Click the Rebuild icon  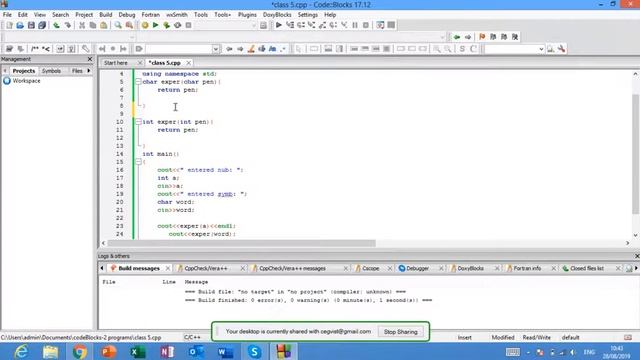coord(178,25)
